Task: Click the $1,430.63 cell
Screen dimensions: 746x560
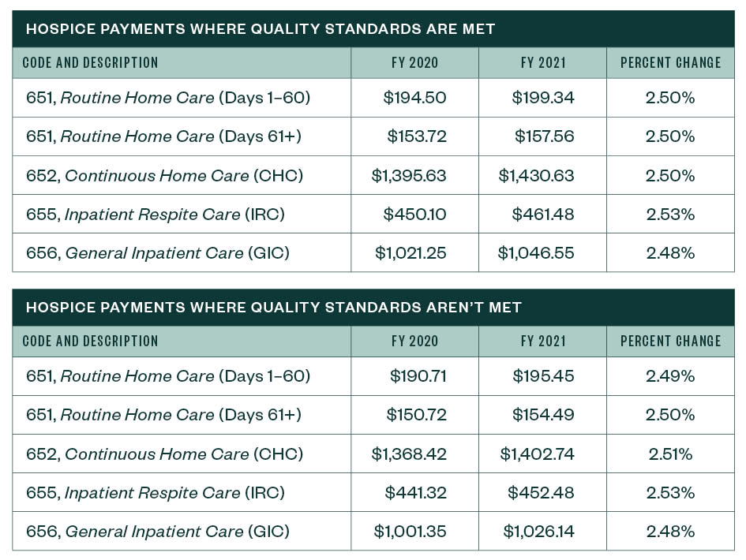Action: click(x=537, y=175)
